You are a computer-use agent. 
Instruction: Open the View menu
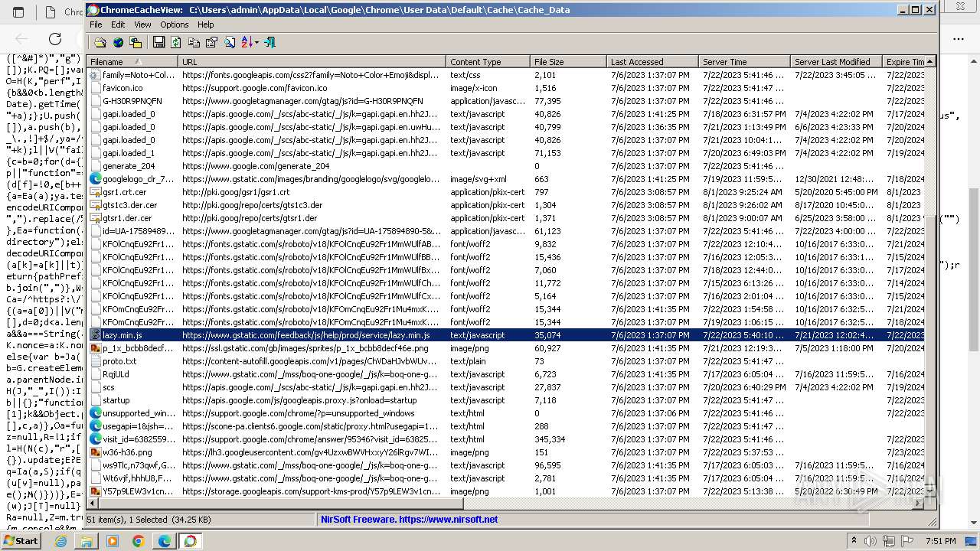tap(142, 24)
